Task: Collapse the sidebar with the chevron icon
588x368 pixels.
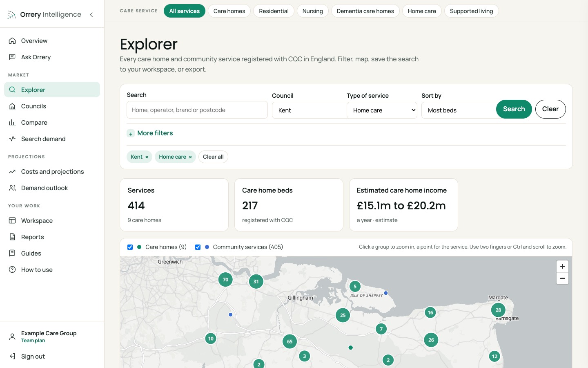Action: [91, 15]
